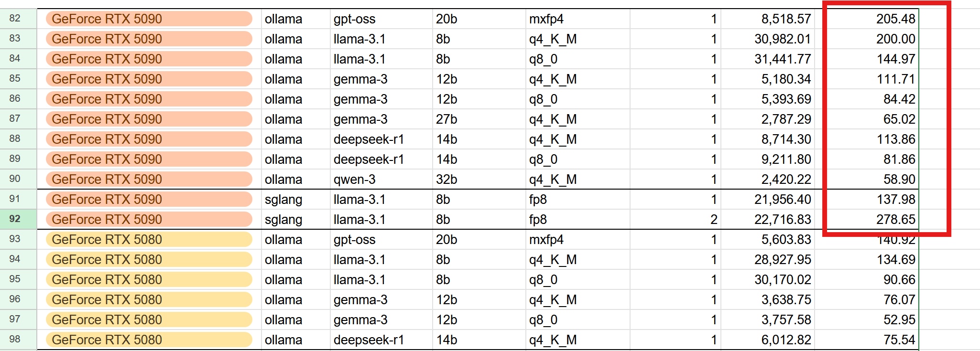Open GeForce RTX 5090 chip in row 92
The height and width of the screenshot is (351, 980).
[x=149, y=220]
